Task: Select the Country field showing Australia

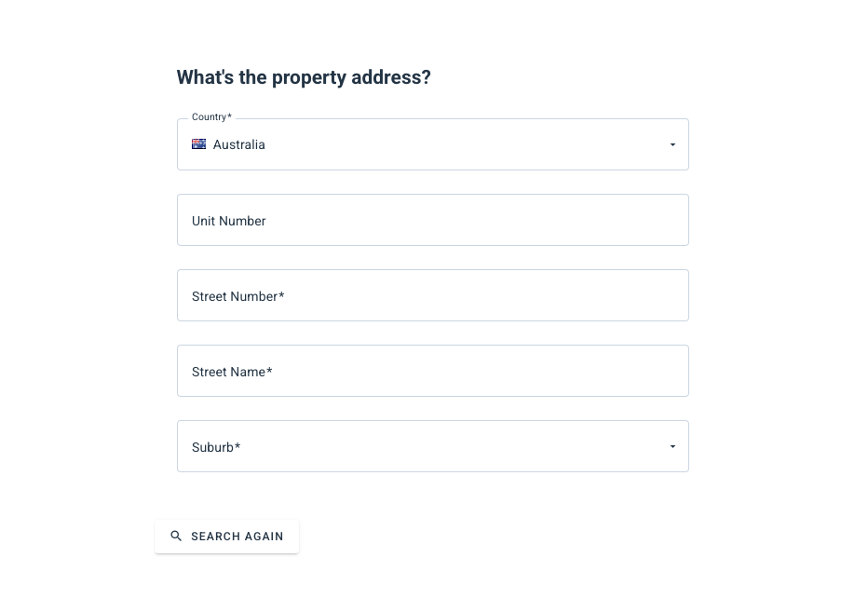Action: [433, 144]
